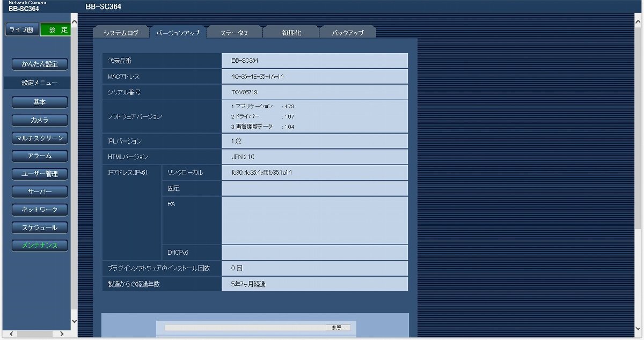Open the ネットワーク network settings
This screenshot has width=644, height=340.
(x=40, y=209)
